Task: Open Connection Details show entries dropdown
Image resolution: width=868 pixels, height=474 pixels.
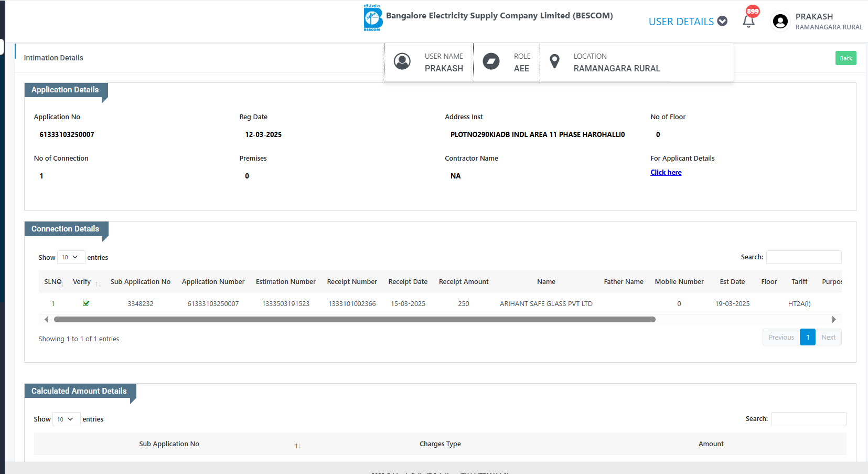Action: tap(71, 257)
